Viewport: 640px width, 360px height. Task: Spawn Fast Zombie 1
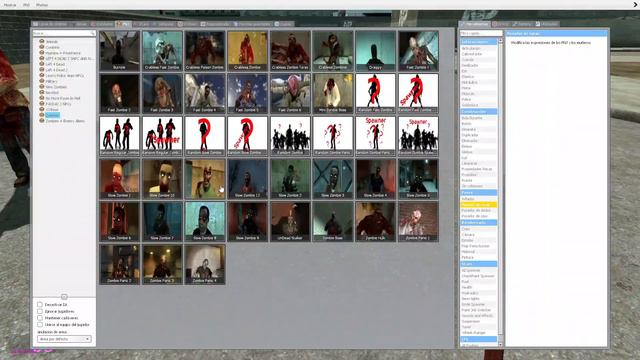point(418,51)
